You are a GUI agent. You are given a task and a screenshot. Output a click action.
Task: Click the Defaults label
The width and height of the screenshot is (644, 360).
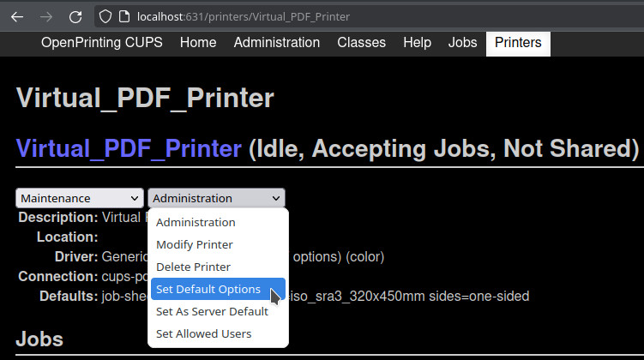coord(69,297)
